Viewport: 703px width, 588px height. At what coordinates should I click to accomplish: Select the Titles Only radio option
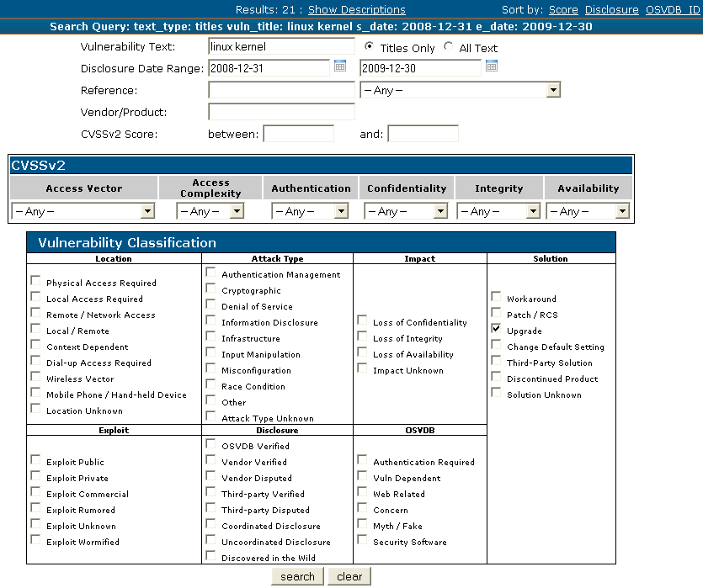pyautogui.click(x=370, y=47)
